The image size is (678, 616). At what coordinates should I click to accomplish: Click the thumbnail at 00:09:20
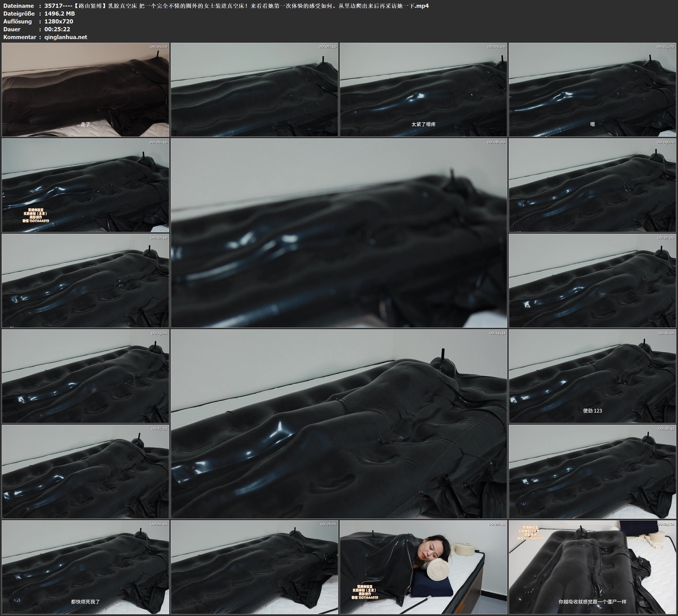(592, 185)
